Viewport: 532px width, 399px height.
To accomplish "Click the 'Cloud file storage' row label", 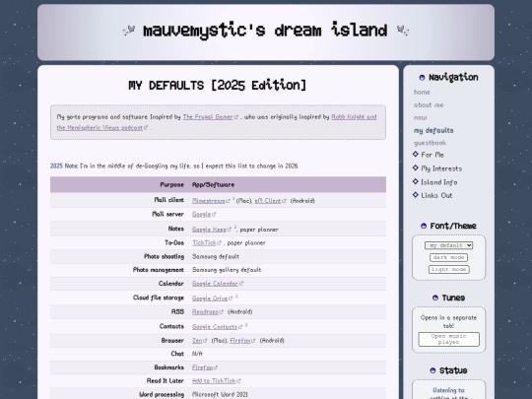I will point(159,298).
